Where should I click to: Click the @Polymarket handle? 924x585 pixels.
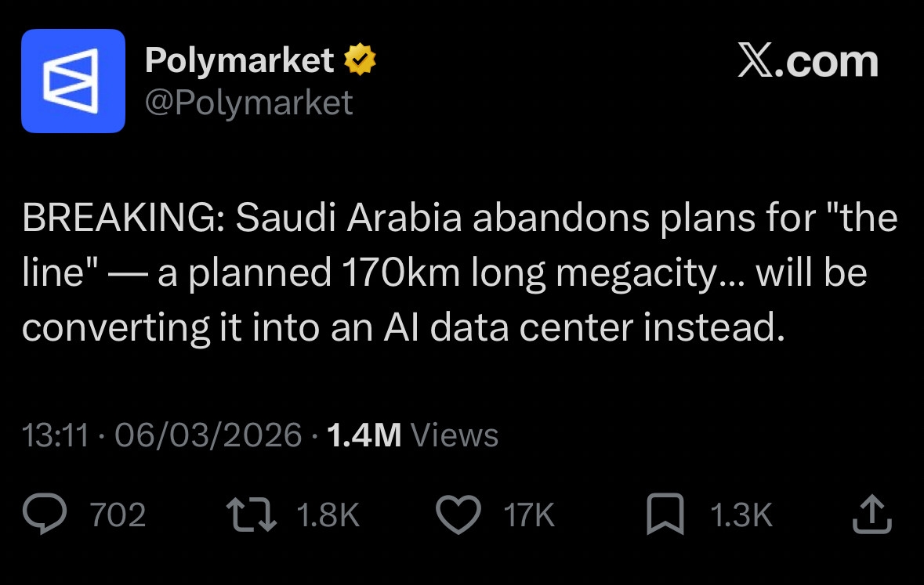pyautogui.click(x=248, y=103)
